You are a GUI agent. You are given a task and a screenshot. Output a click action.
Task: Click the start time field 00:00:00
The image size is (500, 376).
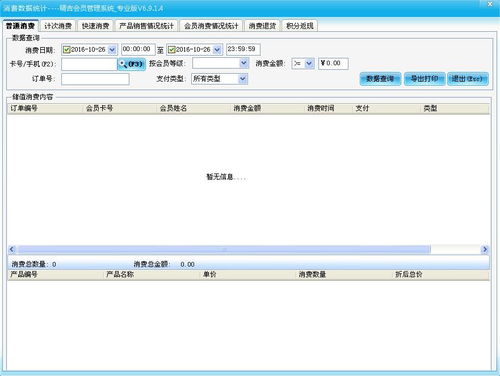tap(138, 49)
